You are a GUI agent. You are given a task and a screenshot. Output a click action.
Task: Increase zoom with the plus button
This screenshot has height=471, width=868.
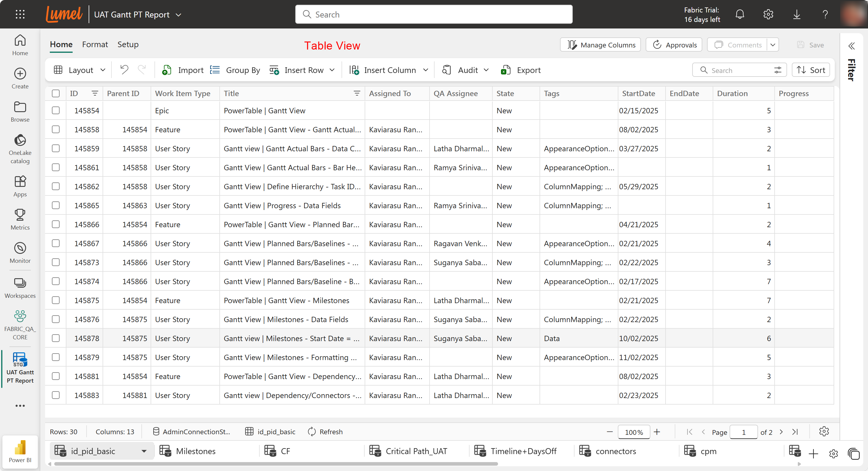tap(657, 432)
